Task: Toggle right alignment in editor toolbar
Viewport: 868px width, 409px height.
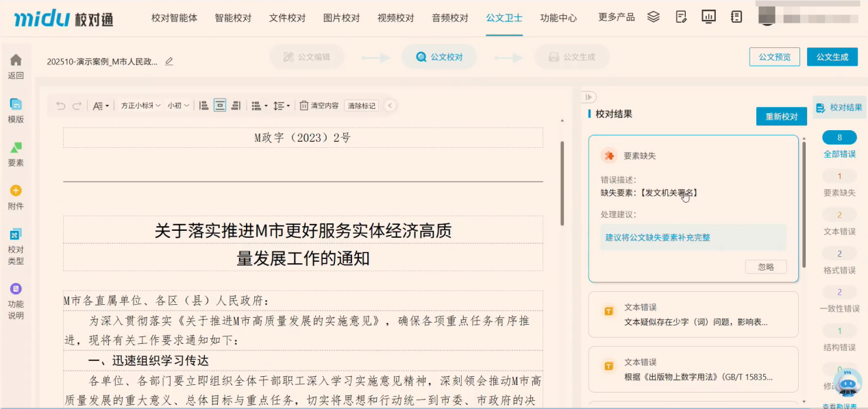Action: [x=236, y=105]
